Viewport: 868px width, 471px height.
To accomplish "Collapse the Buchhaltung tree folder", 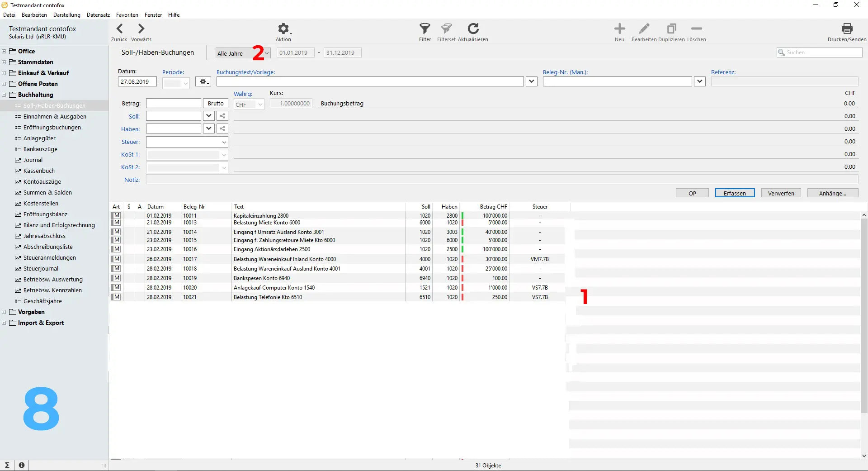I will tap(4, 95).
